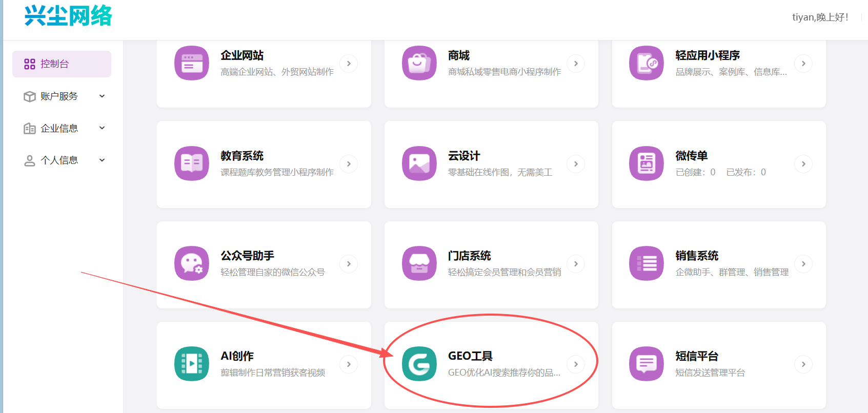The width and height of the screenshot is (868, 413).
Task: Open 公众号助手 via its arrow button
Action: (349, 264)
